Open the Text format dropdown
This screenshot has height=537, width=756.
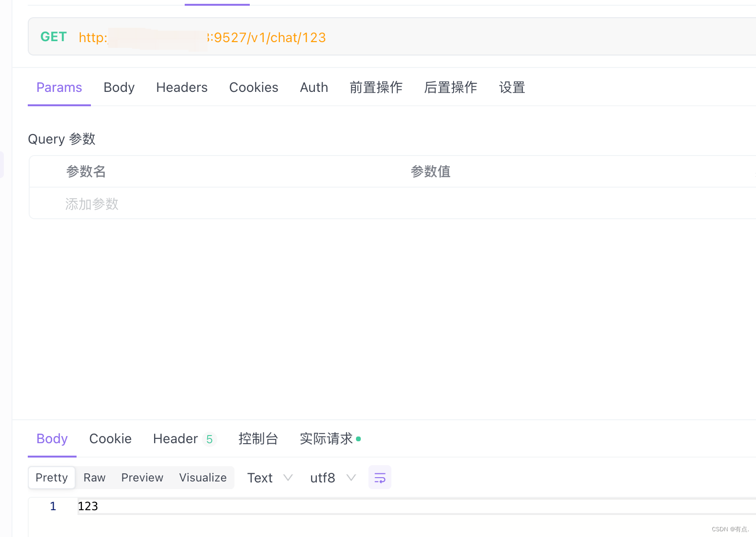pyautogui.click(x=270, y=478)
